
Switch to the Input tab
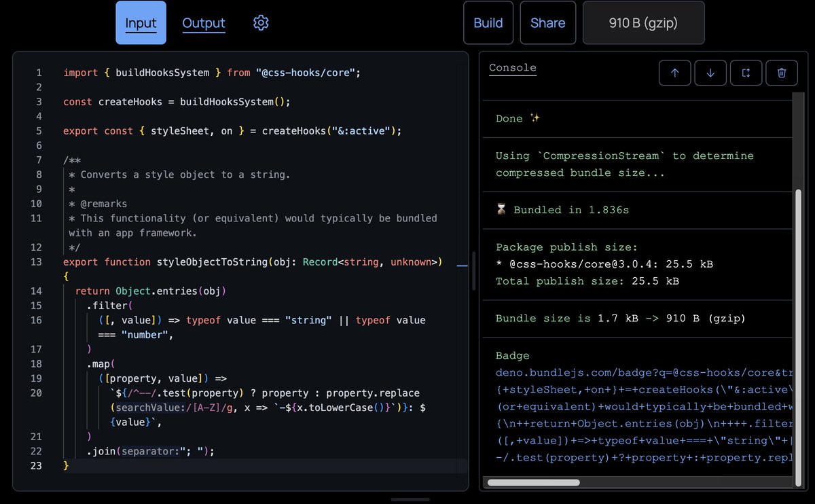tap(141, 22)
